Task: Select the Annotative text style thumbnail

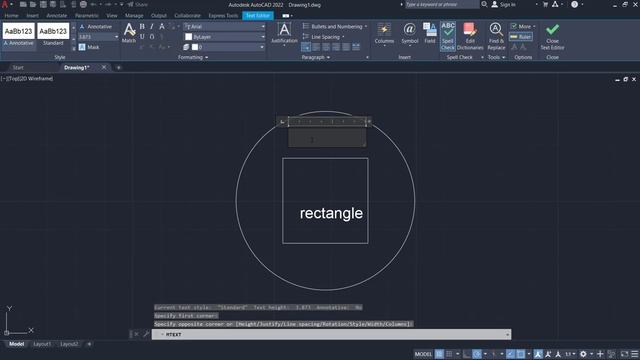Action: pos(18,35)
